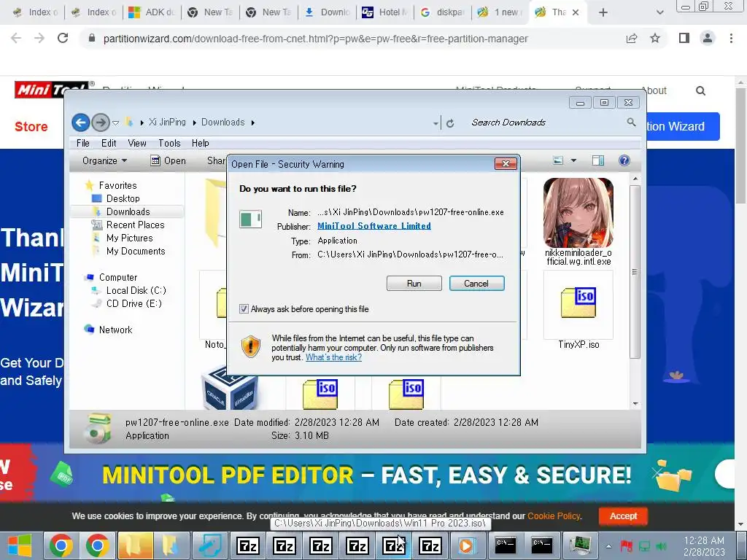747x560 pixels.
Task: Select Local Disk (C:) in navigation pane
Action: coord(136,290)
